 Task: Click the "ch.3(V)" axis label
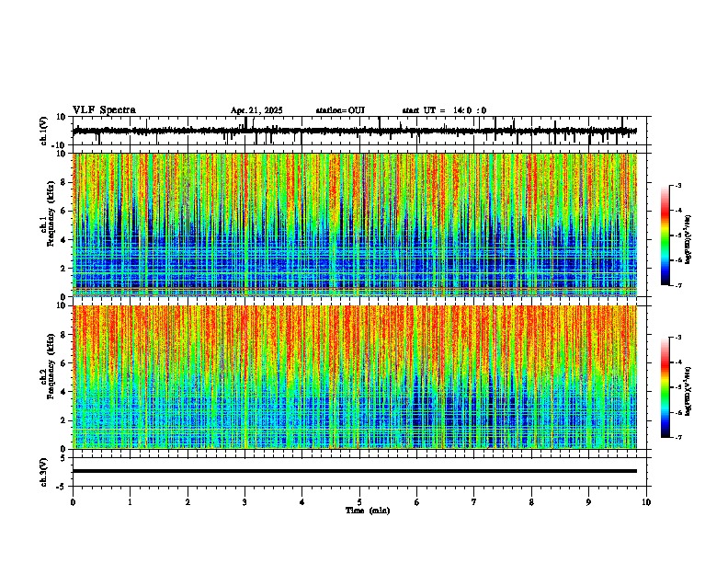click(44, 472)
